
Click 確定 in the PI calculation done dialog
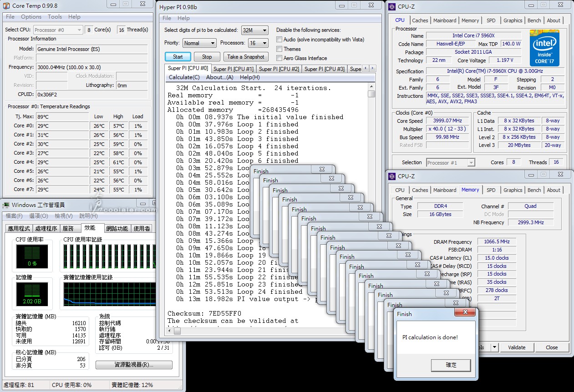[451, 365]
